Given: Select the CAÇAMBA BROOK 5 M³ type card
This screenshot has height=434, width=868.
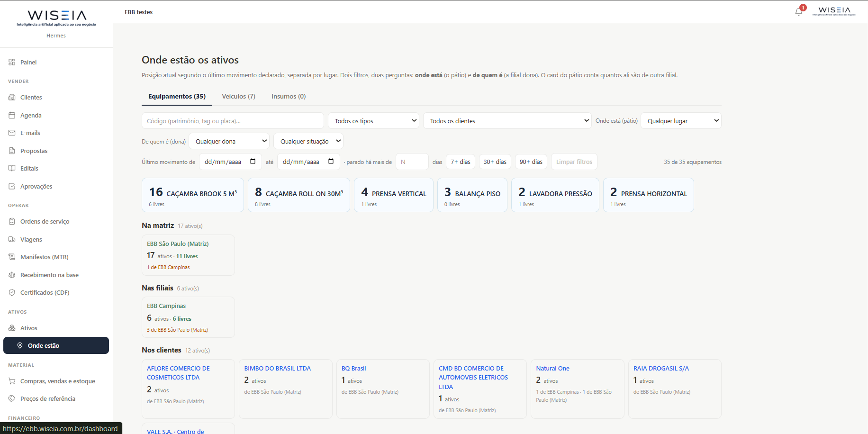Looking at the screenshot, I should tap(193, 195).
